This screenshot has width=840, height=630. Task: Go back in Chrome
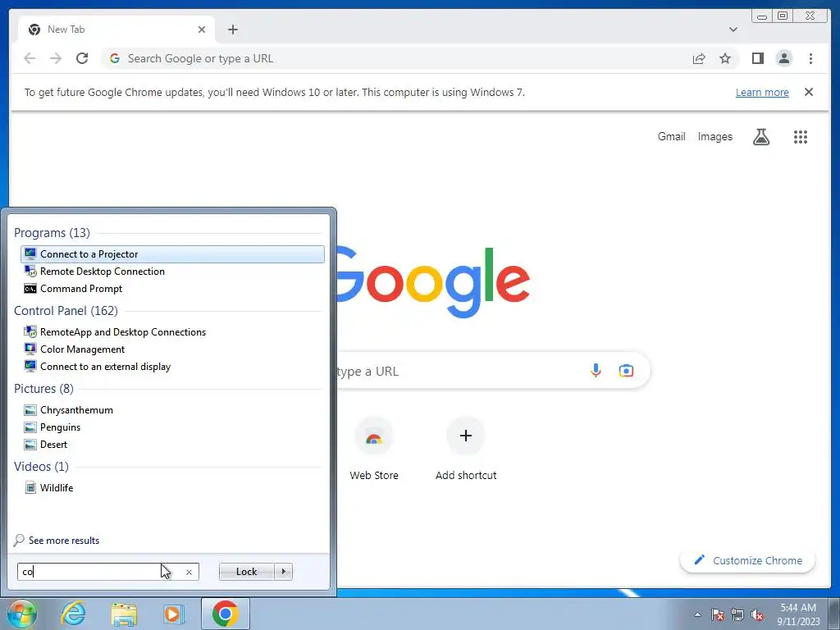pyautogui.click(x=30, y=58)
